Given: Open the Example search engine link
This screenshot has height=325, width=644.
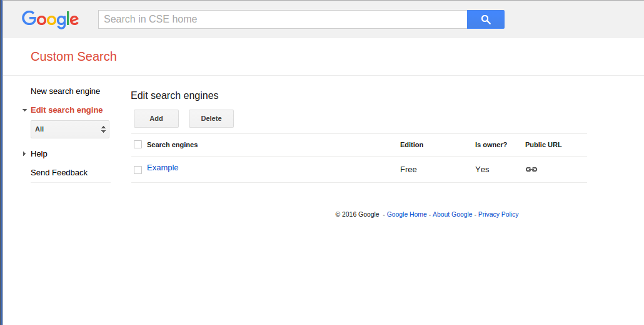Looking at the screenshot, I should [x=163, y=168].
